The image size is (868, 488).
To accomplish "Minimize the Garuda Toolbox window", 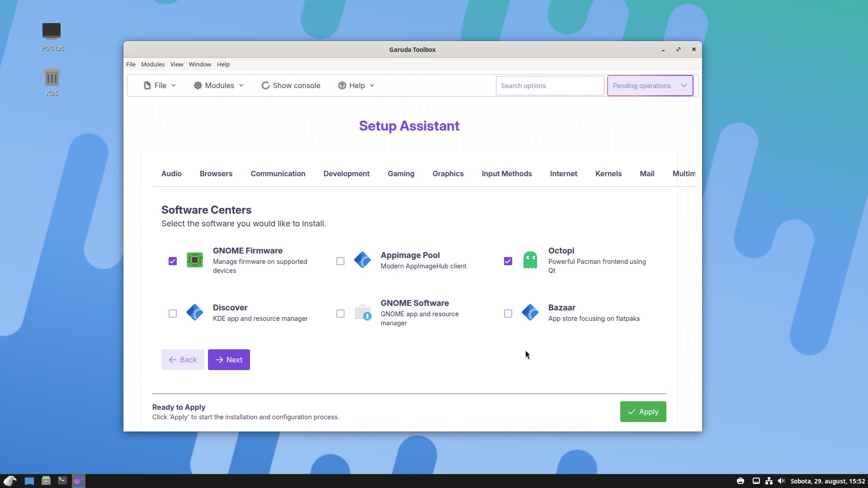I will 663,50.
